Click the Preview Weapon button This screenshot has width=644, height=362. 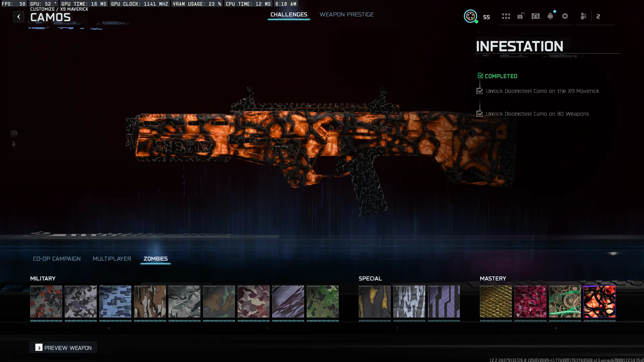pyautogui.click(x=63, y=348)
